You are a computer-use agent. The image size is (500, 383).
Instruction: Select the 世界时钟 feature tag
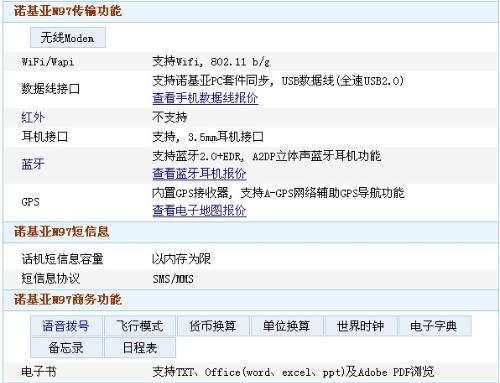click(x=360, y=326)
